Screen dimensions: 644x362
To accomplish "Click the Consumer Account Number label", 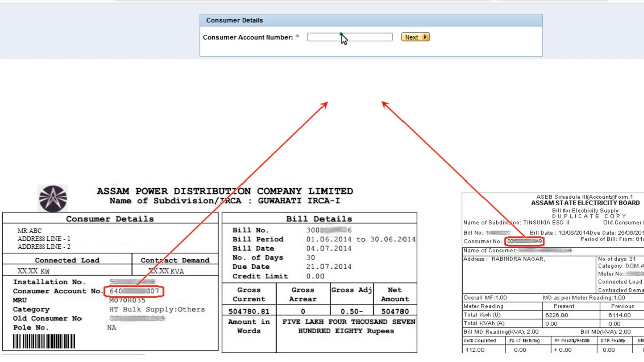I will [x=248, y=37].
